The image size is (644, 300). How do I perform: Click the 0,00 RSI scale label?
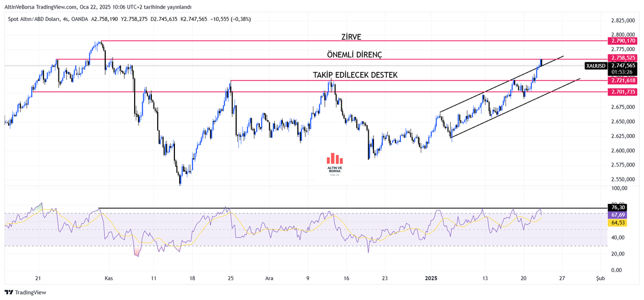click(x=617, y=270)
